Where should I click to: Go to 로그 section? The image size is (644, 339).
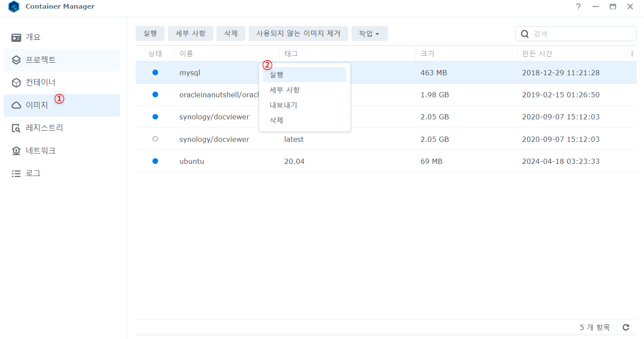tap(62, 173)
